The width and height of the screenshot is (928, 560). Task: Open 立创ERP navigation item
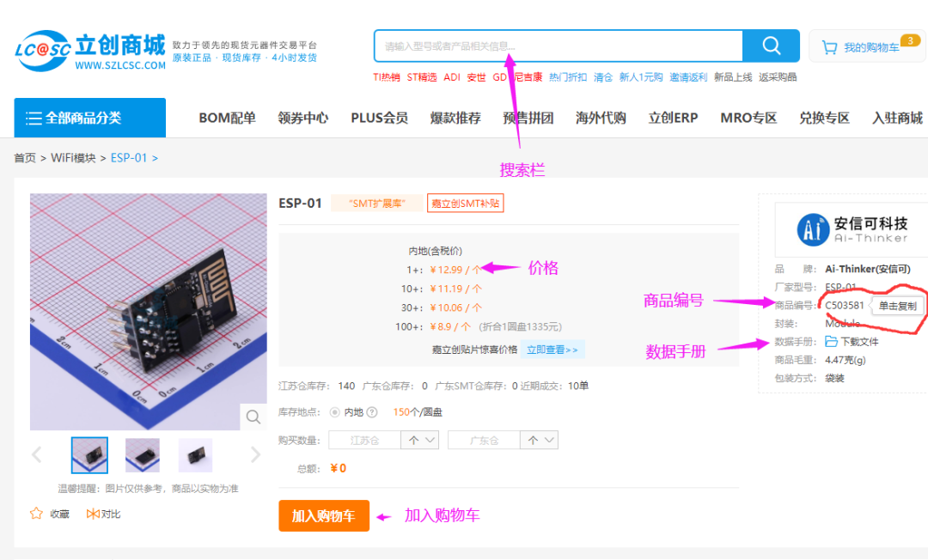click(x=673, y=119)
